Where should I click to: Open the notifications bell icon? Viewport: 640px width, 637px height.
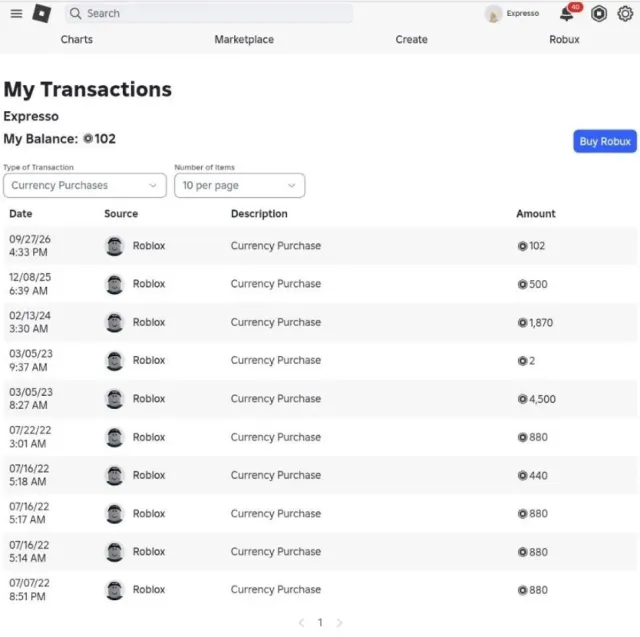click(566, 14)
